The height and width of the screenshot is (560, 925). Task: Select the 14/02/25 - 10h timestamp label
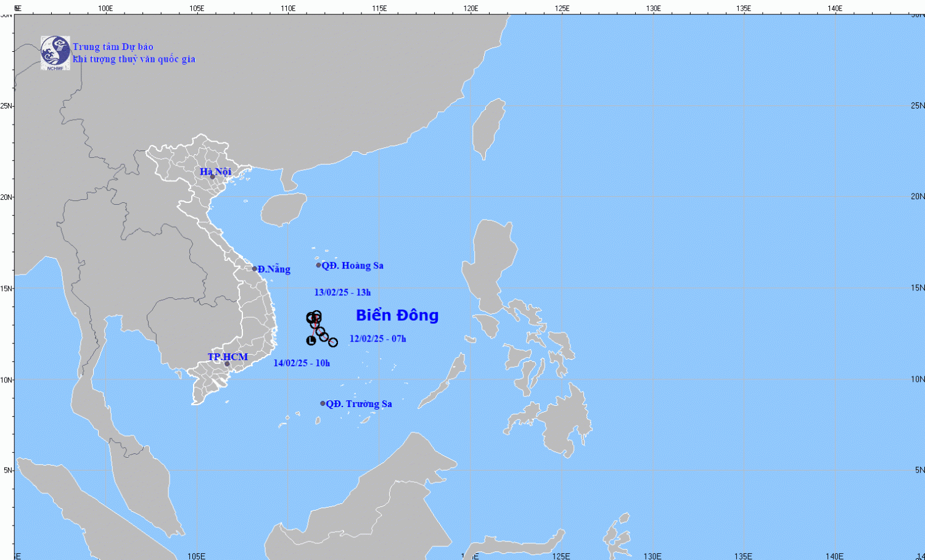(302, 363)
